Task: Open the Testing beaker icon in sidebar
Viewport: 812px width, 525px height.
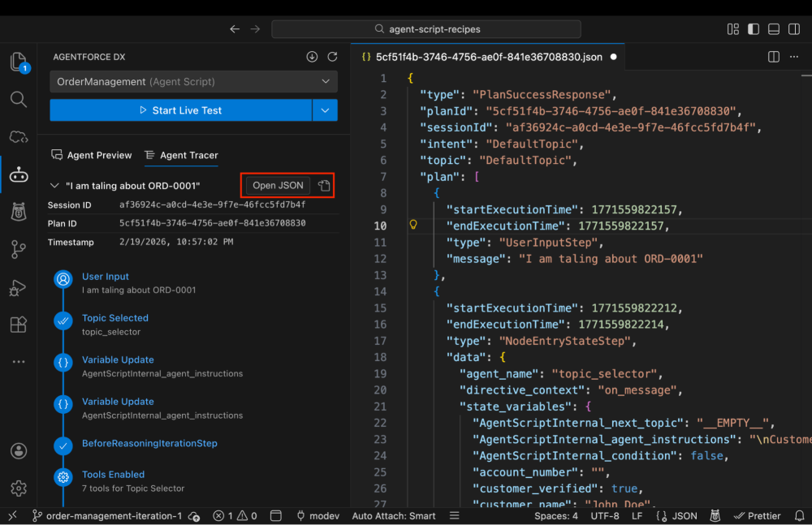Action: 18,211
